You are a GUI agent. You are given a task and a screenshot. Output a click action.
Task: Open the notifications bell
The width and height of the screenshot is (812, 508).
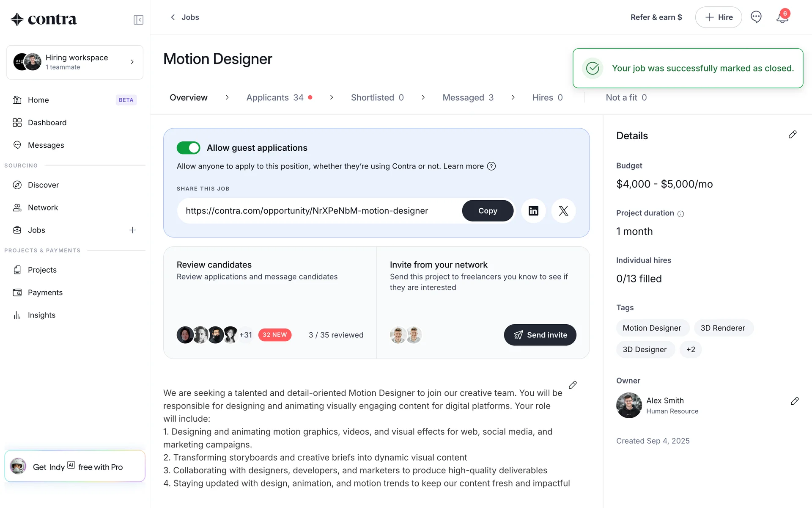click(782, 18)
